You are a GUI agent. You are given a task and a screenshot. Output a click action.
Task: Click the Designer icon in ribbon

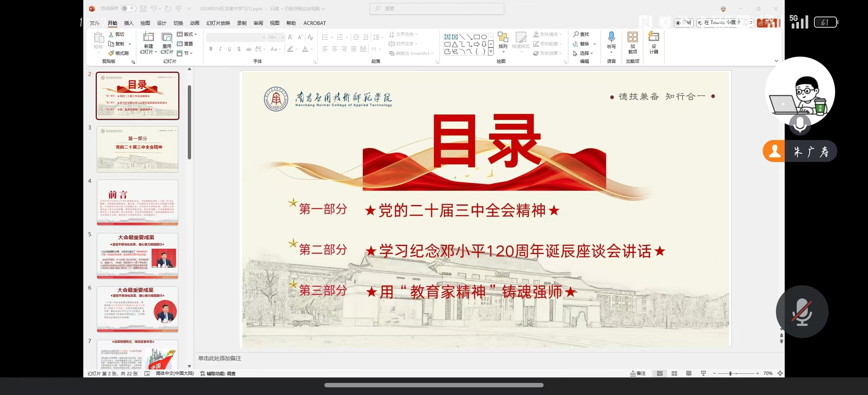click(653, 37)
